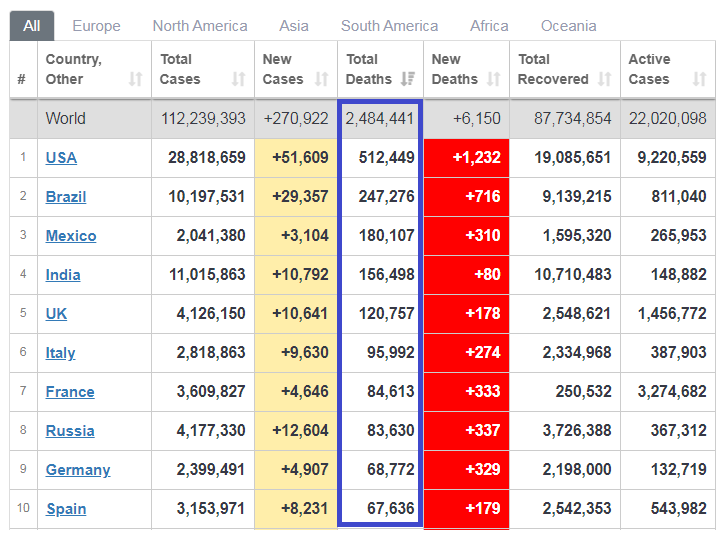Sort by Country using its sort icon
Screen dimensions: 726x536
pyautogui.click(x=135, y=79)
